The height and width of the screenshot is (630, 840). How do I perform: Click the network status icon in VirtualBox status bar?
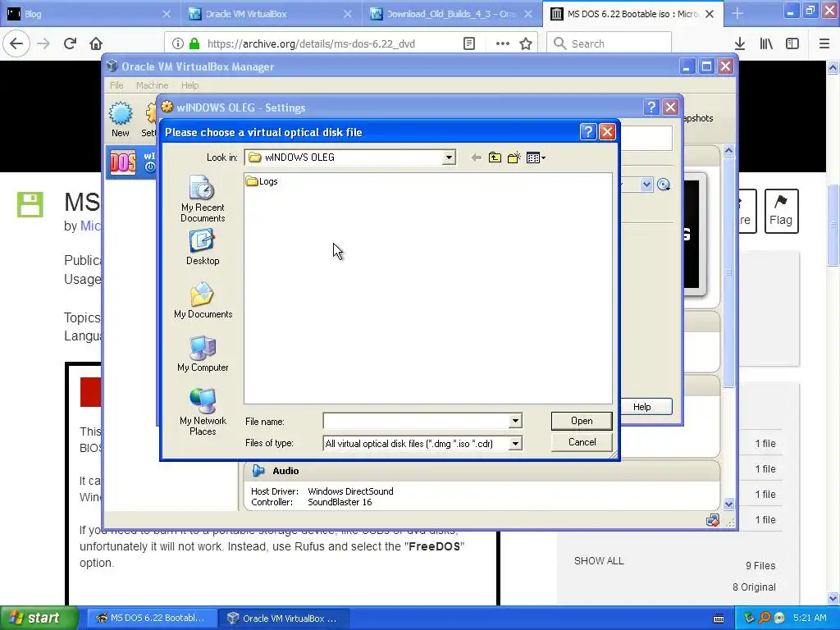point(713,520)
